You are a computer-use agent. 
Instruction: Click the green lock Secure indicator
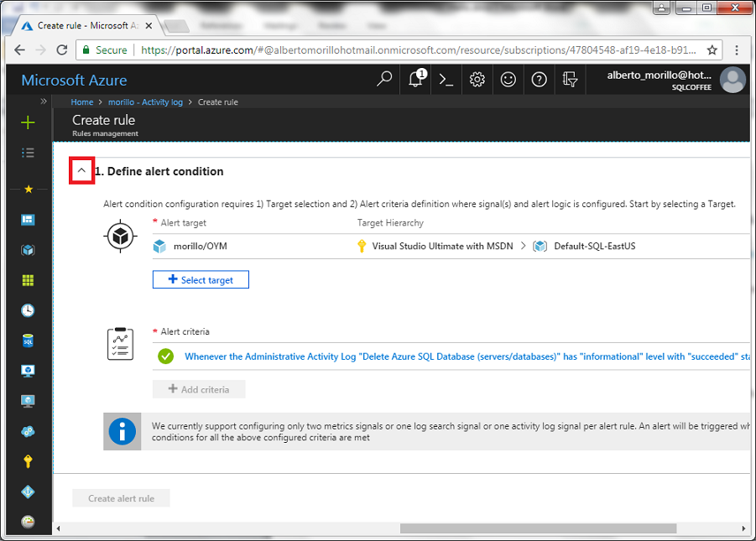coord(105,49)
